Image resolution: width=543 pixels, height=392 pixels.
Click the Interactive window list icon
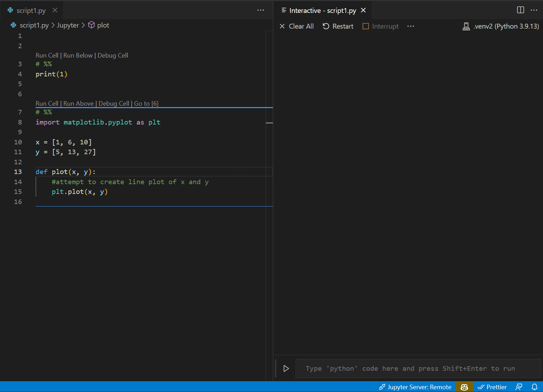[x=283, y=10]
